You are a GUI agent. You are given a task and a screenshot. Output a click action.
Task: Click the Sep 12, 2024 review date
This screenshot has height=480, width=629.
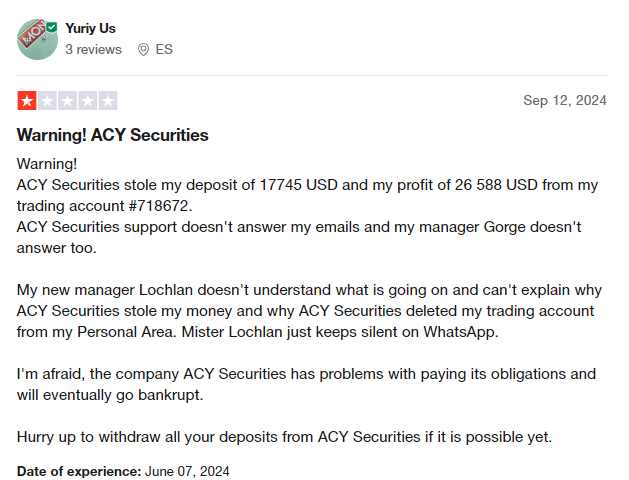tap(565, 100)
